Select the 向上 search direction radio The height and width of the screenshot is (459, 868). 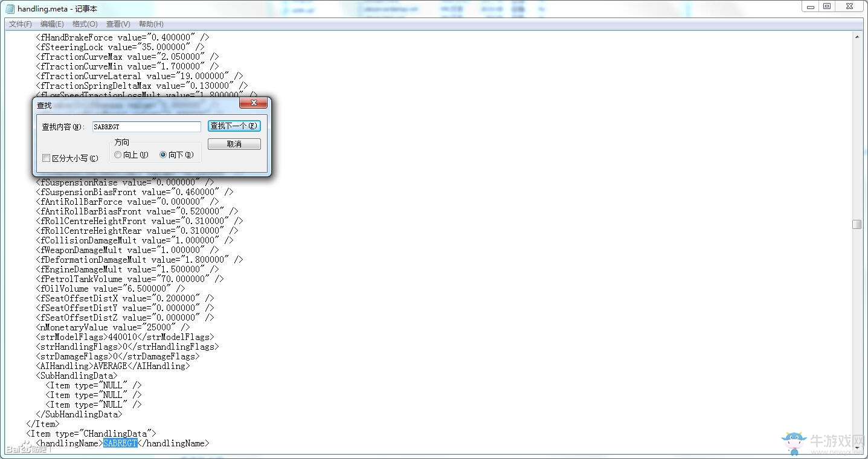pyautogui.click(x=118, y=155)
